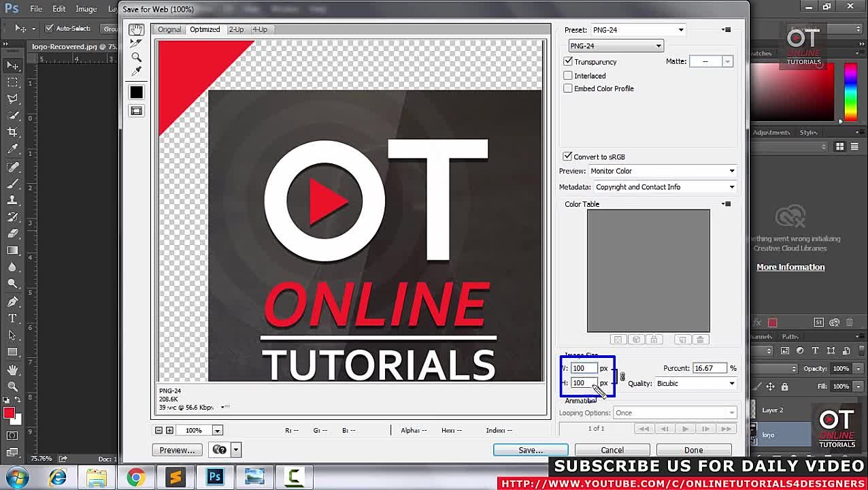
Task: Switch to the 4-Up tab
Action: point(260,29)
